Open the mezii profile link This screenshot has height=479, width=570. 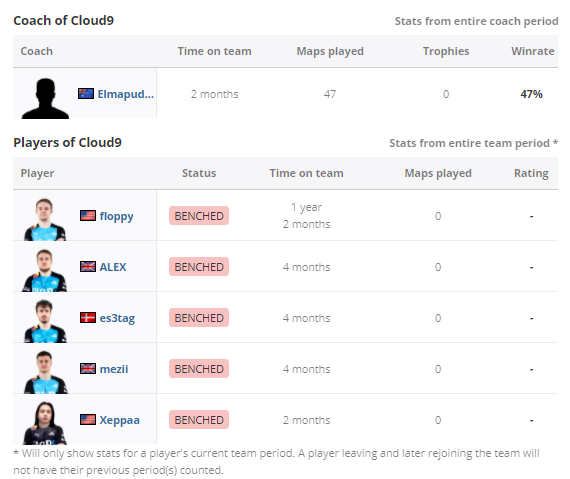point(114,369)
